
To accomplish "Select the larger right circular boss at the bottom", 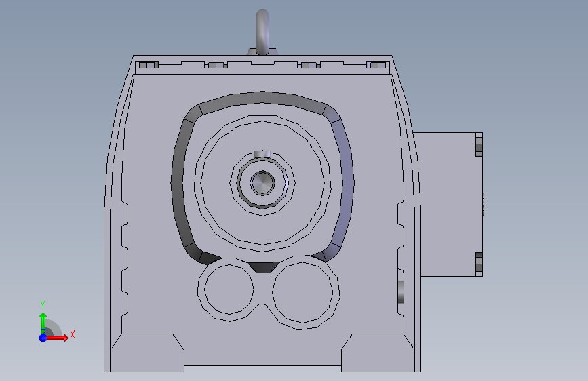I will click(302, 292).
